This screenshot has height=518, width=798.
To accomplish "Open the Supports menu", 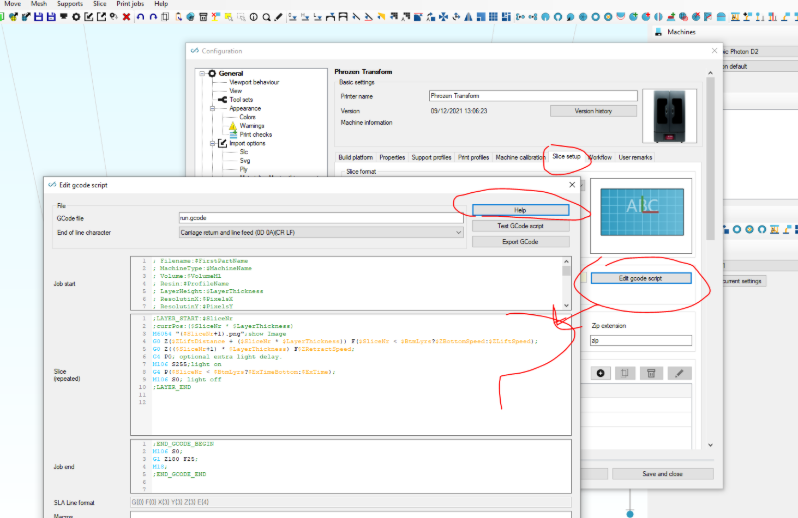I will pyautogui.click(x=70, y=4).
